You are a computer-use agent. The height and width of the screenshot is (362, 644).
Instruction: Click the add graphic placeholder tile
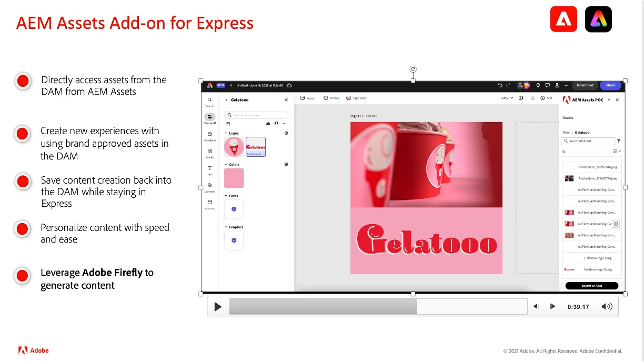[234, 240]
